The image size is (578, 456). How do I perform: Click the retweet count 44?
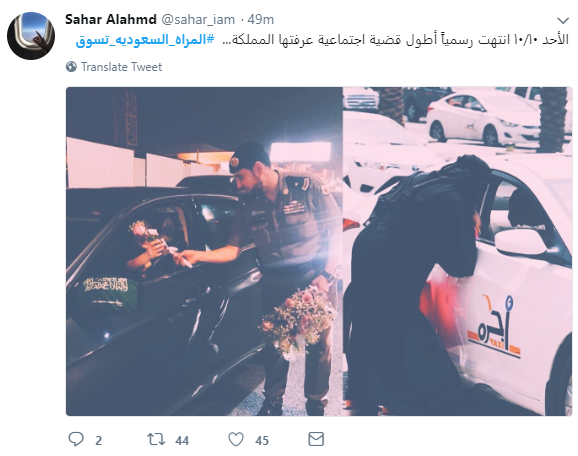pyautogui.click(x=182, y=441)
